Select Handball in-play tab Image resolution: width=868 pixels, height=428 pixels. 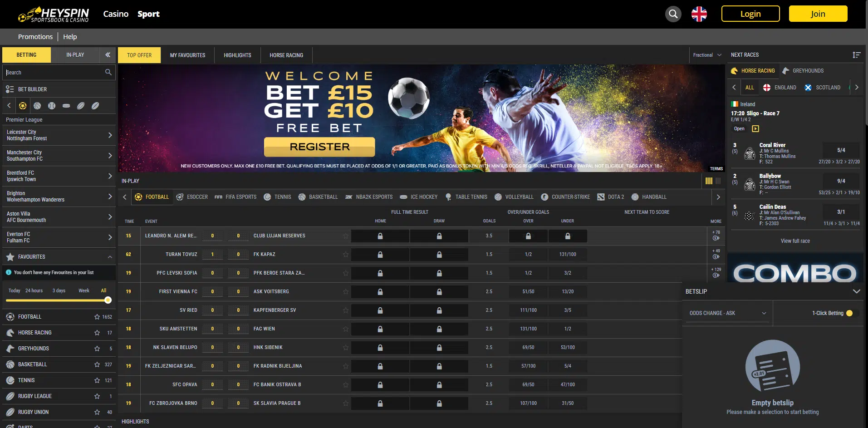click(x=649, y=197)
